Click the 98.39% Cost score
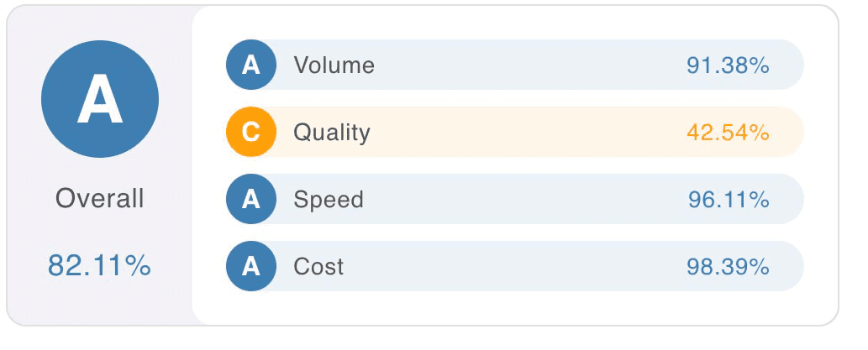The height and width of the screenshot is (350, 868). [x=728, y=266]
